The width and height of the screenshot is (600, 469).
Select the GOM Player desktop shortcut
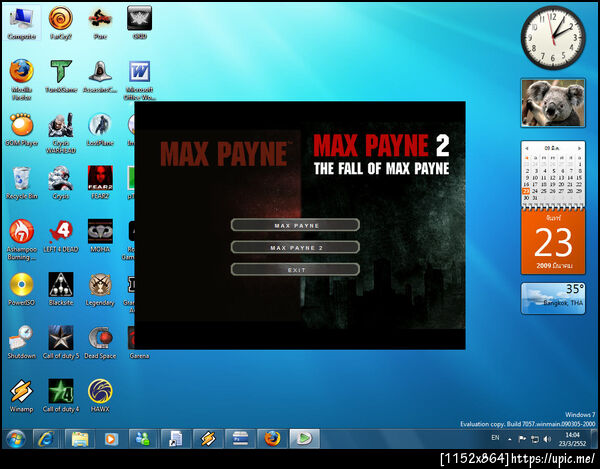(x=22, y=130)
